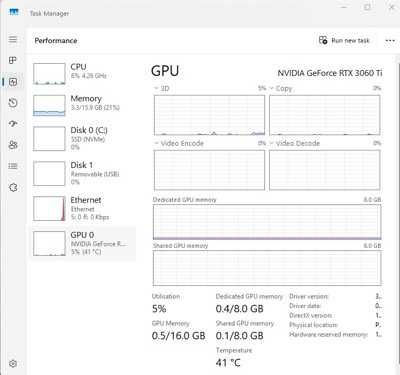Select GPU 0 performance item
Viewport: 400px width, 375px height.
[x=83, y=243]
